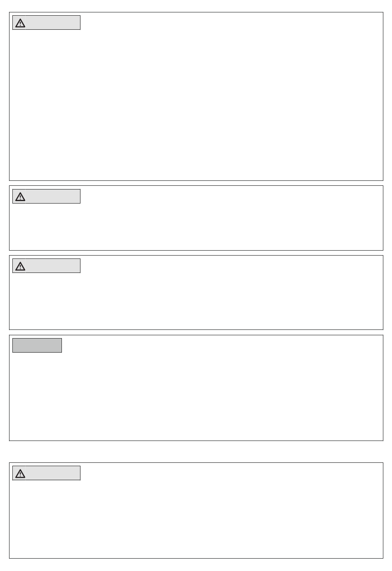Viewport: 392px width, 571px height.
Task: Click inside the blank body of the tallest top box
Action: [196, 103]
